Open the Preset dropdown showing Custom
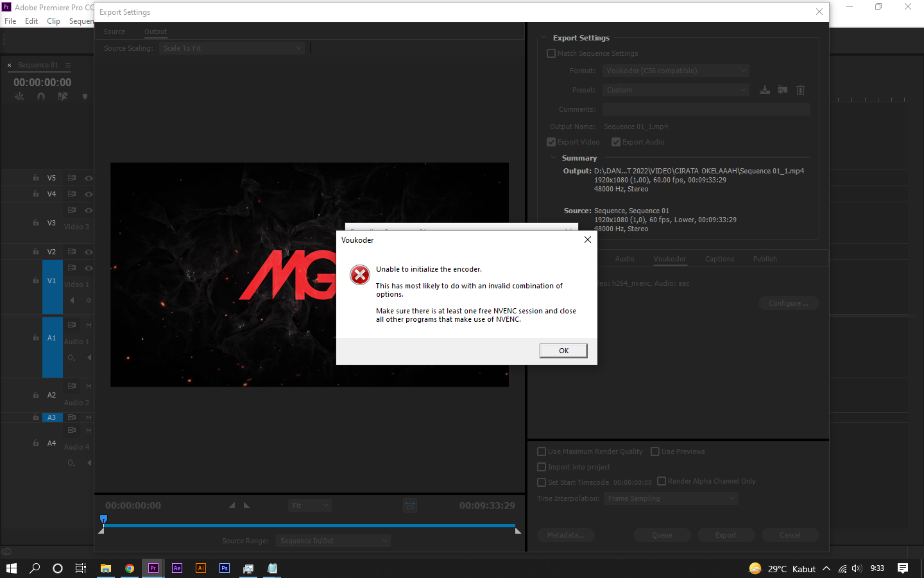 coord(676,90)
